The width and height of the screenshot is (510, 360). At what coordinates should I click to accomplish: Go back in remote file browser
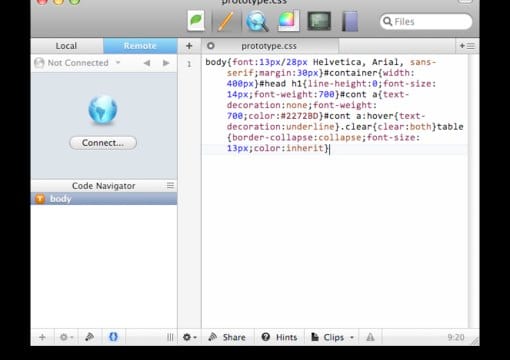[x=147, y=63]
